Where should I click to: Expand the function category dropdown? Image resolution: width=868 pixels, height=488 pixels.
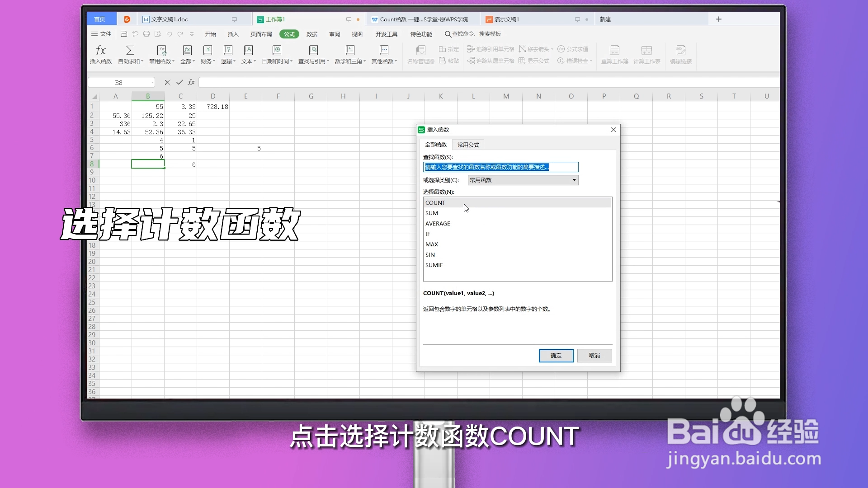574,180
